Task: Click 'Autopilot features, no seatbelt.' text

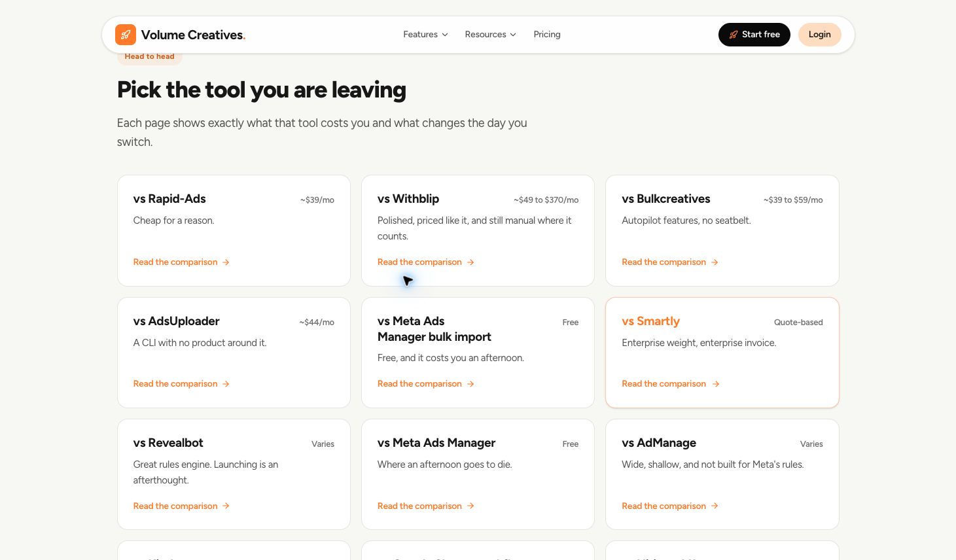Action: (686, 220)
